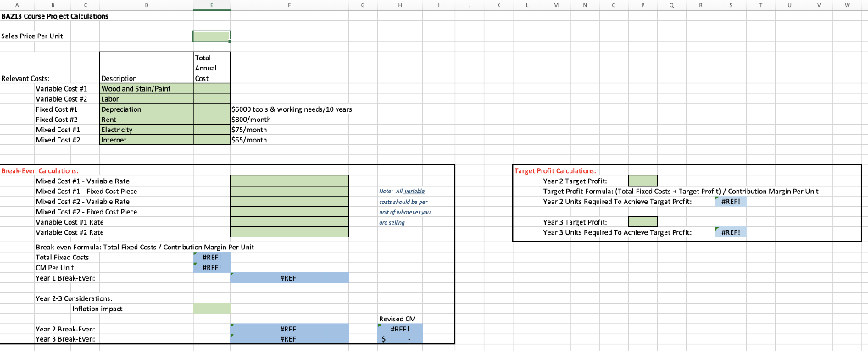Click the "$800/month" note cell
Screen dimensions: 868x351
(x=249, y=120)
